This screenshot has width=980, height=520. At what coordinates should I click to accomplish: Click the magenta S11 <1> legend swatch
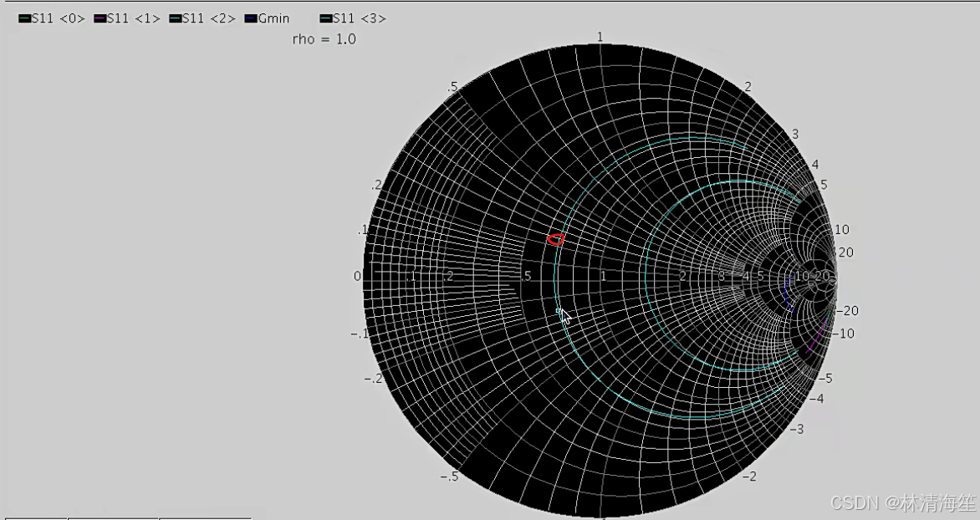point(100,18)
